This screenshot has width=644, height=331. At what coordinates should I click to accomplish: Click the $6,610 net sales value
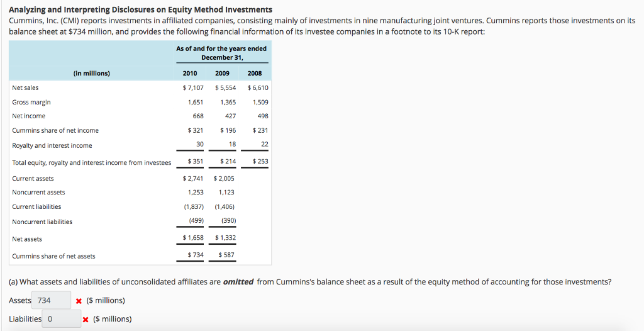click(x=258, y=87)
